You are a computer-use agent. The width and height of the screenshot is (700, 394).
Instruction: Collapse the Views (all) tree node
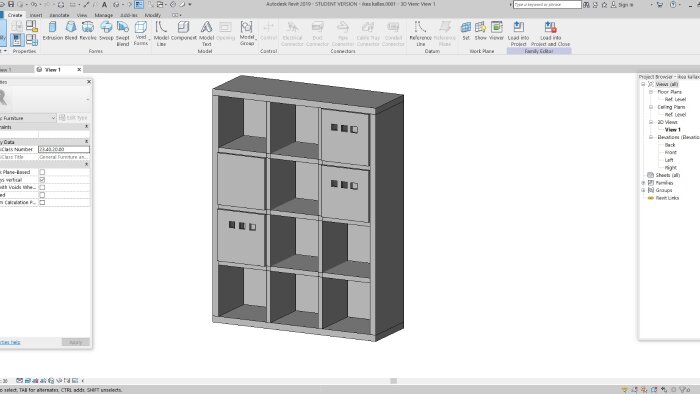coord(643,84)
